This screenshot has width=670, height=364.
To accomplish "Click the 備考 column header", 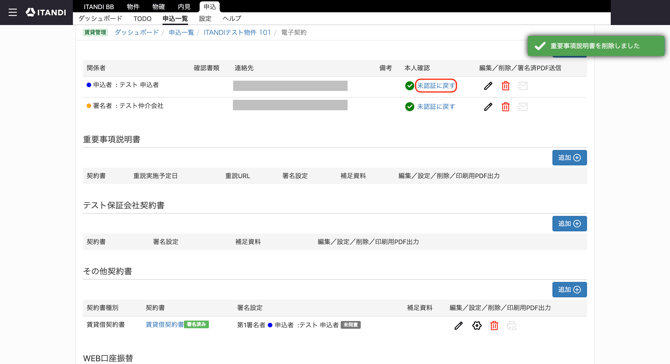I will 385,68.
